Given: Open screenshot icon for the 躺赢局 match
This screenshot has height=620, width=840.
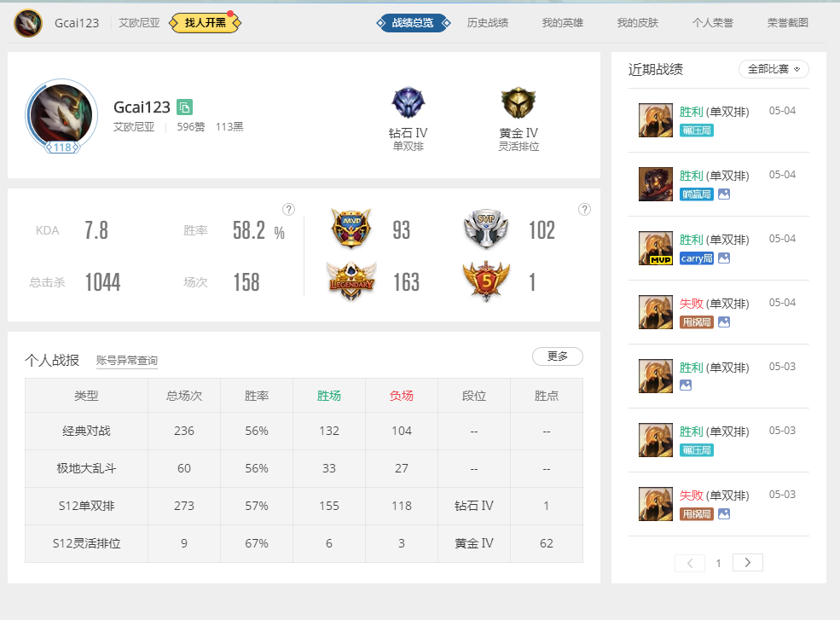Looking at the screenshot, I should [724, 194].
